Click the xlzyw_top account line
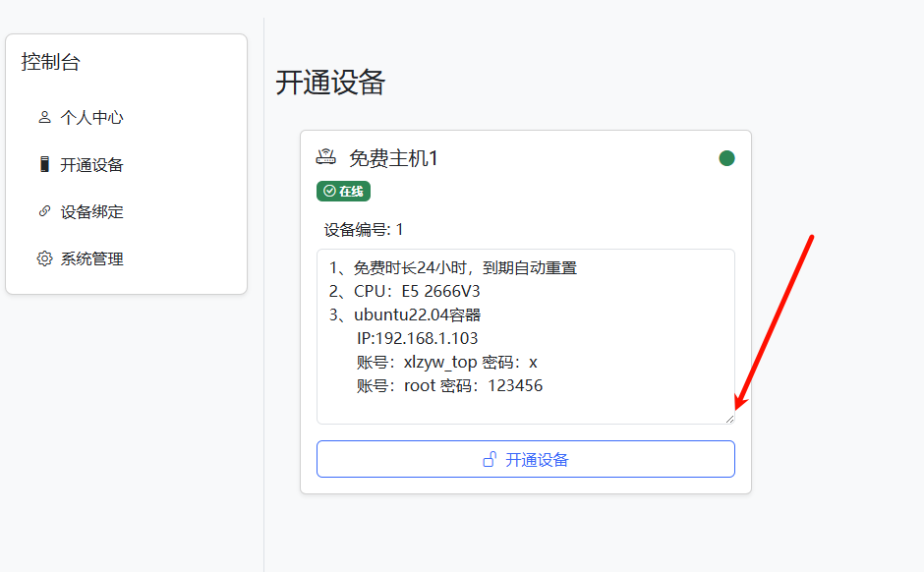Viewport: 924px width, 572px height. pos(446,363)
